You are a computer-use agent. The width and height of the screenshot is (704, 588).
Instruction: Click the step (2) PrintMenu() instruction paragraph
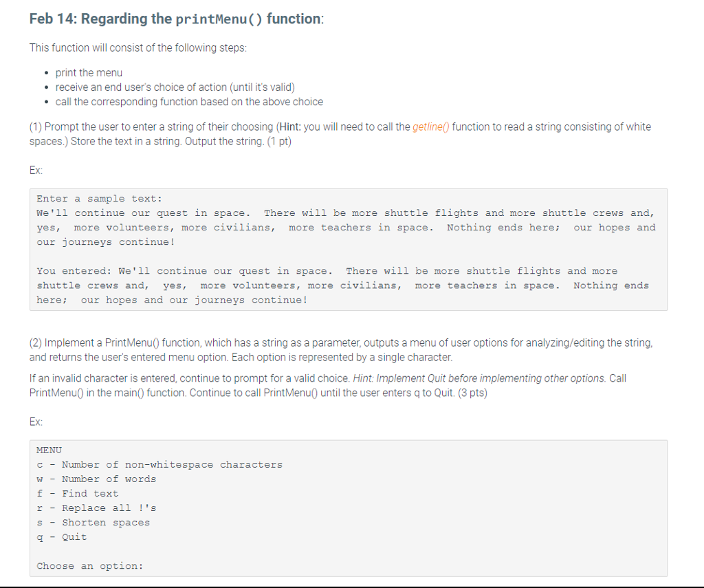click(x=340, y=349)
